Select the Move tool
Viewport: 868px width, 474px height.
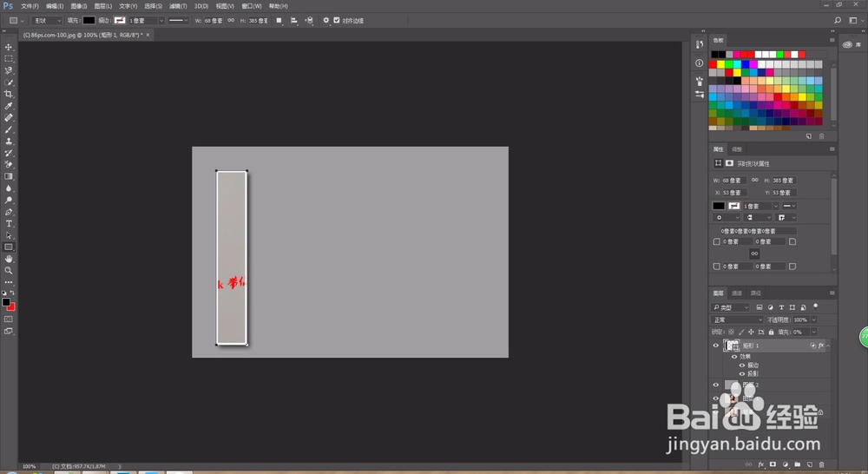[x=9, y=47]
